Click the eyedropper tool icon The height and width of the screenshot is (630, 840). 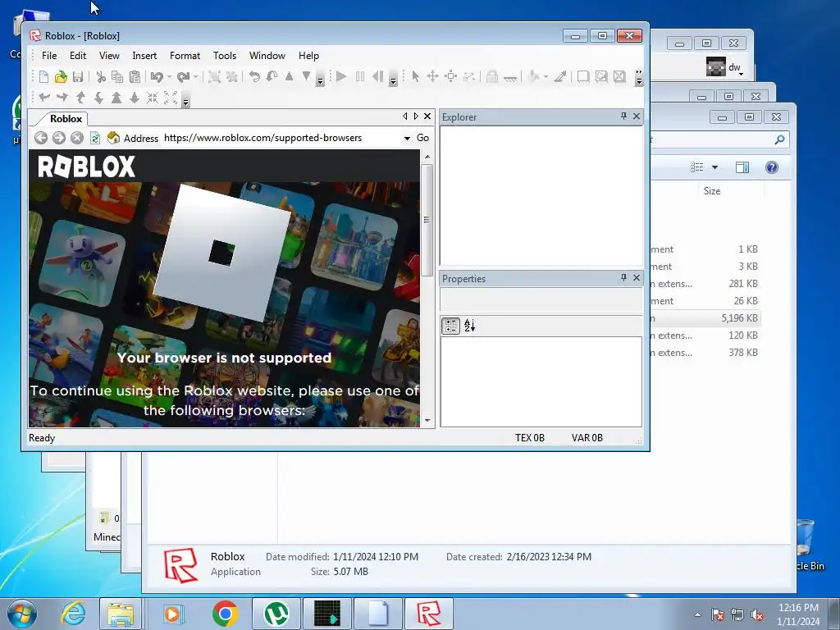pyautogui.click(x=560, y=76)
